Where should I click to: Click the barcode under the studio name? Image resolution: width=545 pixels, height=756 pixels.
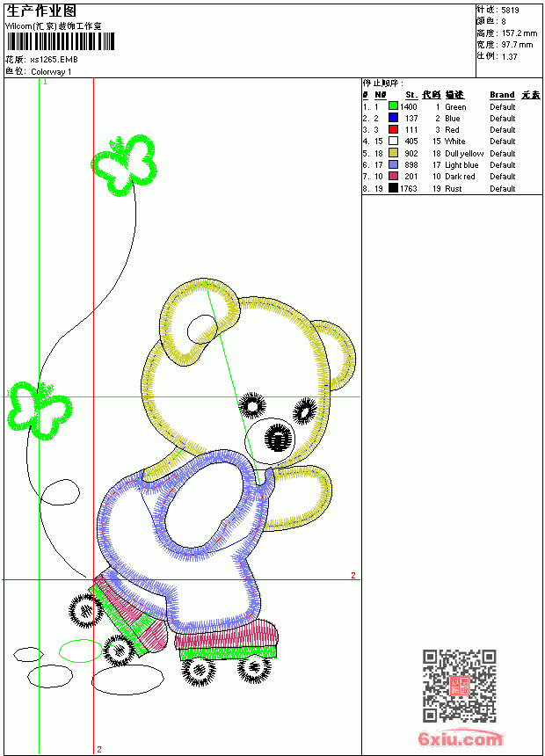click(61, 41)
